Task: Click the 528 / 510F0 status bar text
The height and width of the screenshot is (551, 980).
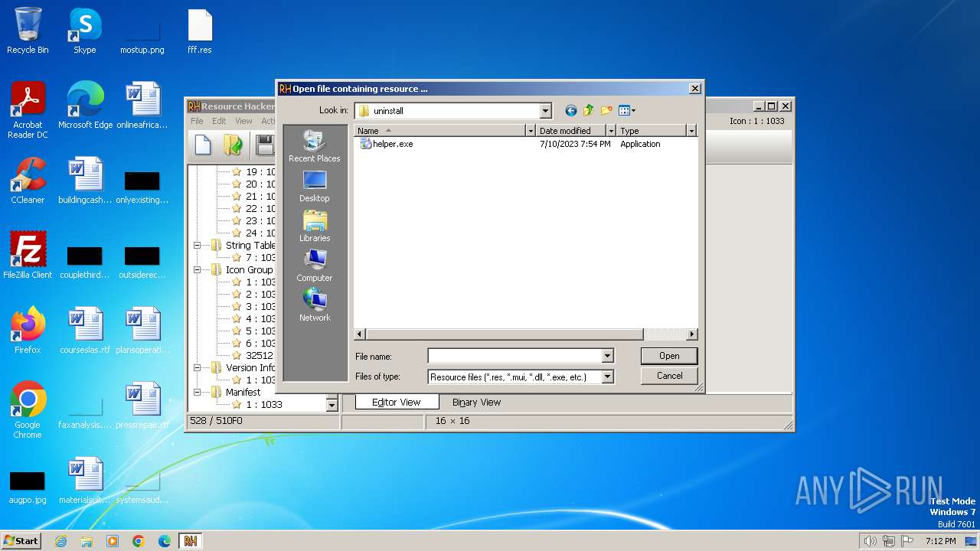Action: tap(216, 421)
